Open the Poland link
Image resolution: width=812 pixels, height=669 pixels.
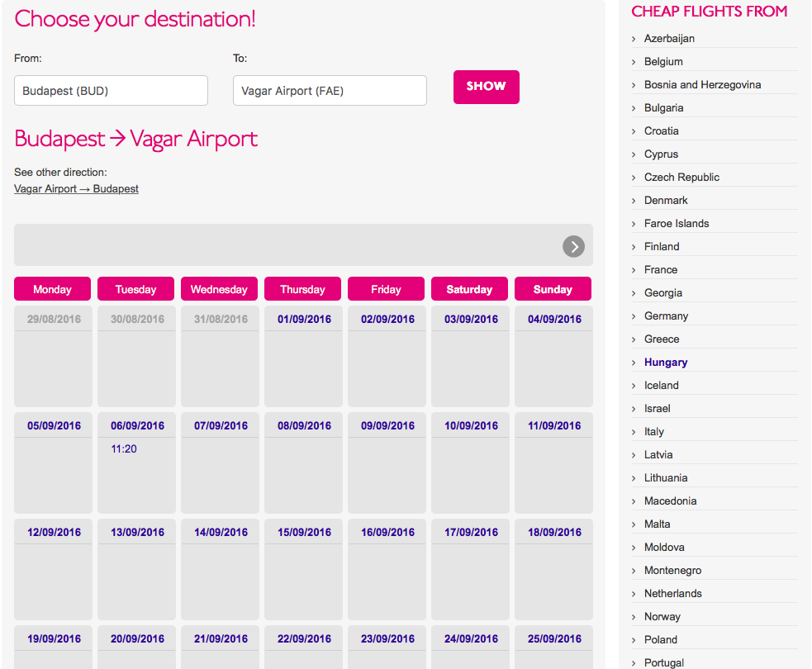click(660, 640)
